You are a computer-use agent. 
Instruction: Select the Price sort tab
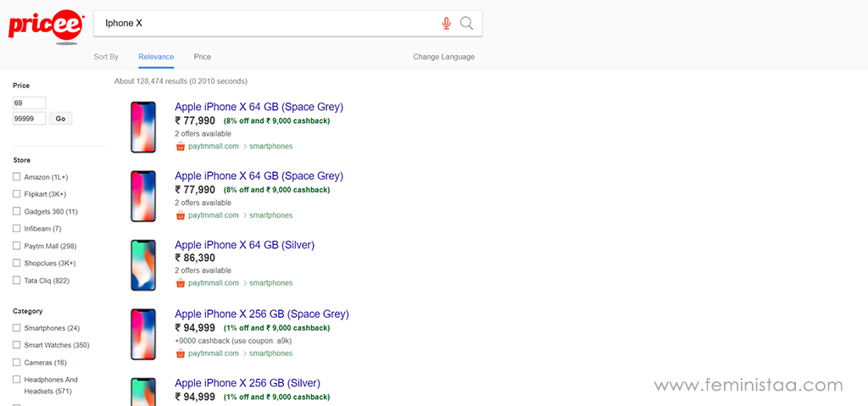click(202, 57)
